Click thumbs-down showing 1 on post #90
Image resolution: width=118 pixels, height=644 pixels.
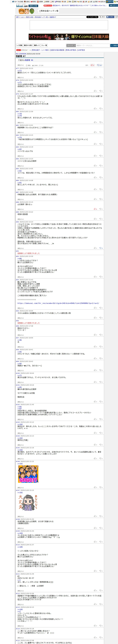click(x=101, y=248)
